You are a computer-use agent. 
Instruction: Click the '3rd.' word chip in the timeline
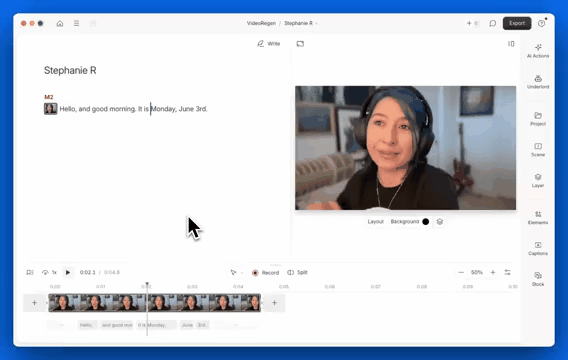(202, 325)
